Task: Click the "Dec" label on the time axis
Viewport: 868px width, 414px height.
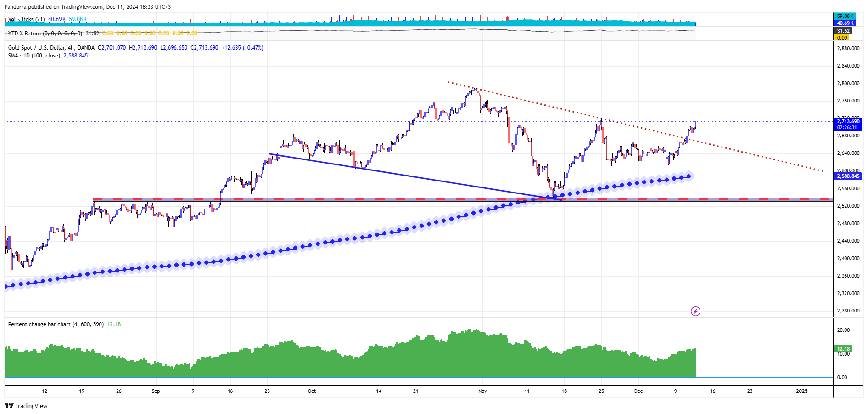Action: tap(638, 391)
